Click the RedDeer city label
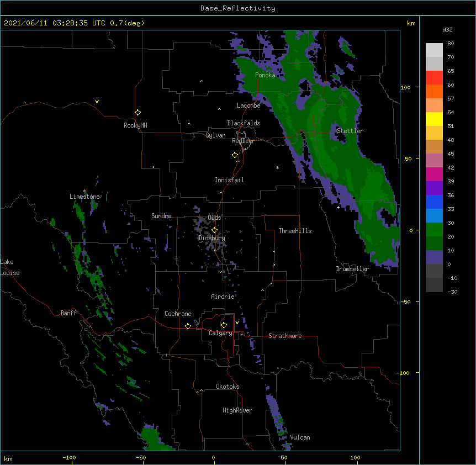The height and width of the screenshot is (465, 476). coord(243,141)
